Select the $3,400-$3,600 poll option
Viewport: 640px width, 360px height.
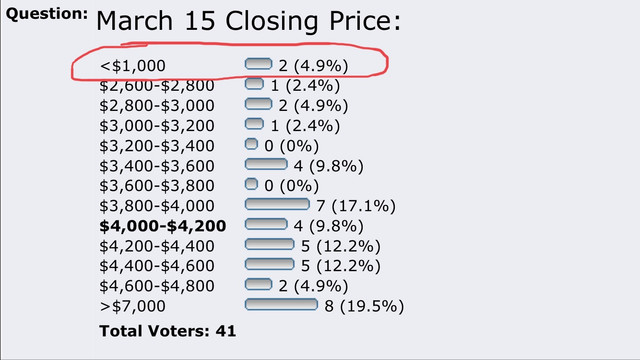pos(157,166)
